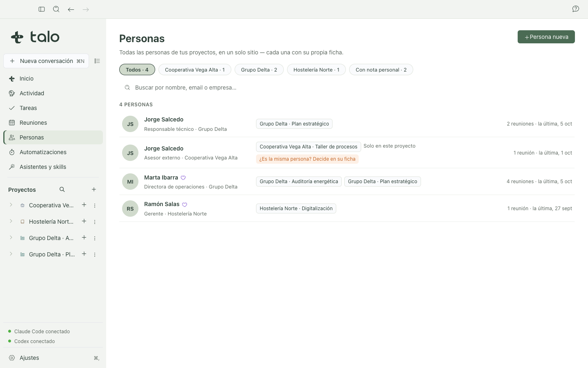Go back with the left arrow
Image resolution: width=588 pixels, height=368 pixels.
(71, 9)
